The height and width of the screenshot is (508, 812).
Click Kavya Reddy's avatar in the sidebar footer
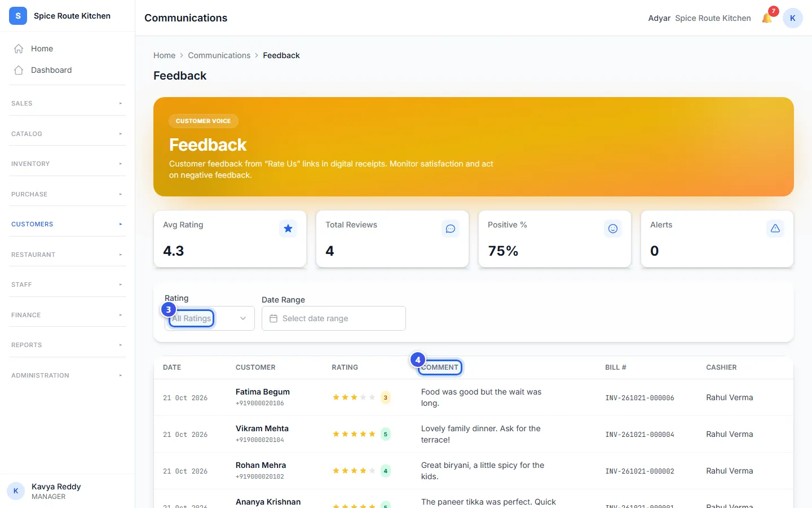[16, 491]
